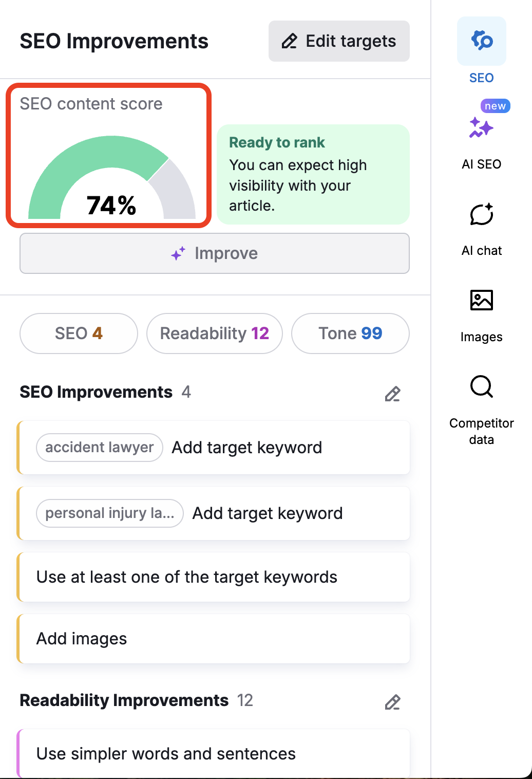
Task: Open the Use simpler words and sentences suggestion
Action: [214, 753]
